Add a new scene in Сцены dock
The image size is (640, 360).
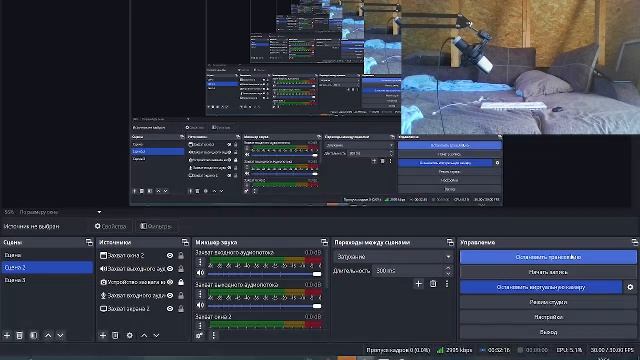[x=7, y=335]
